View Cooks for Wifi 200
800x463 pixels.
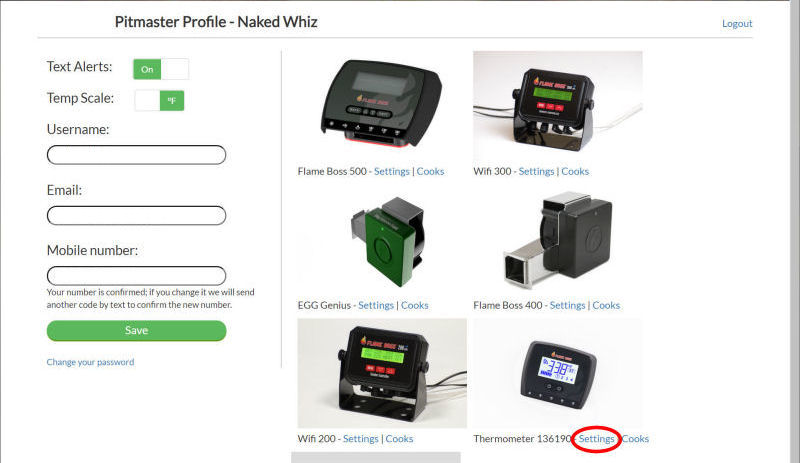[399, 439]
